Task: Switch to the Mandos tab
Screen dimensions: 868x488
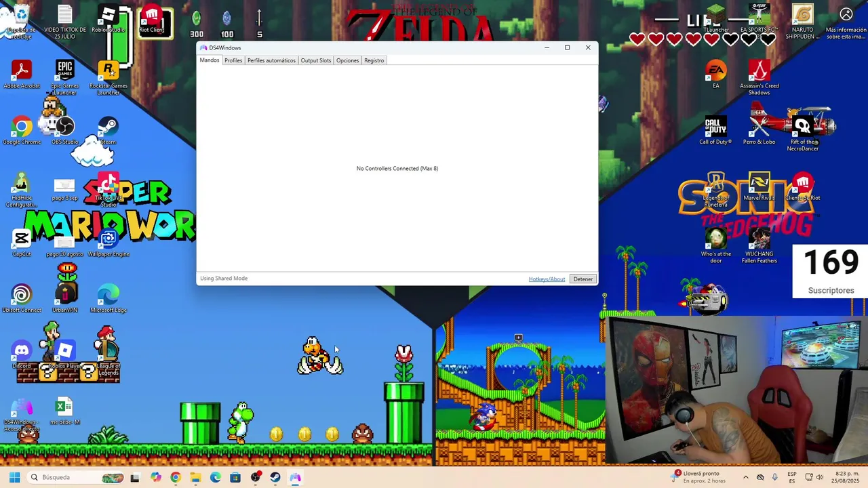Action: [210, 60]
